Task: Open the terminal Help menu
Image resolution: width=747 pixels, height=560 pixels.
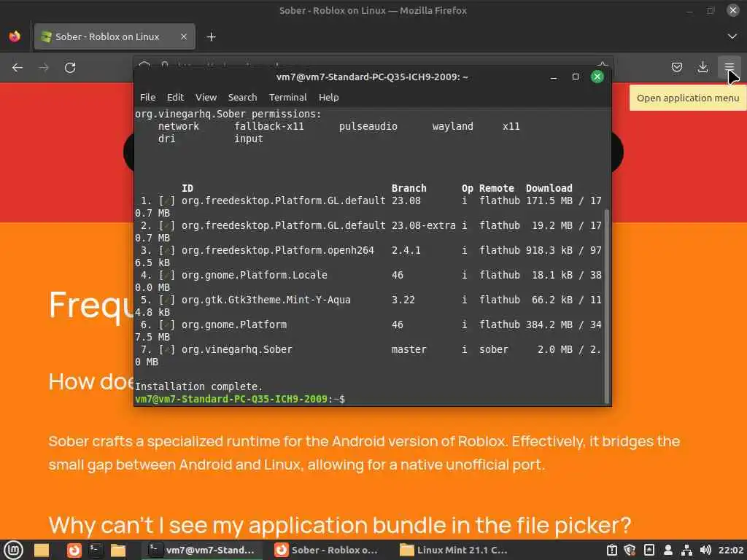Action: [x=329, y=97]
